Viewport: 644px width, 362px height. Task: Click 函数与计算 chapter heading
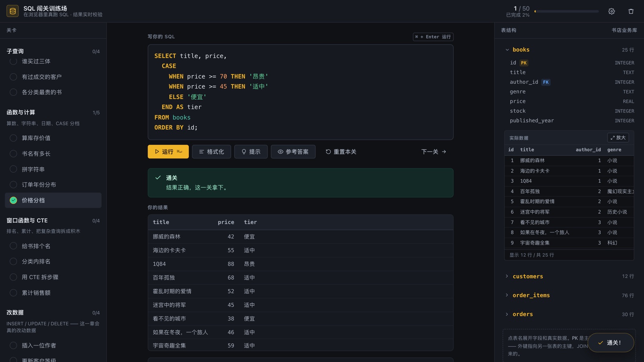pos(21,112)
